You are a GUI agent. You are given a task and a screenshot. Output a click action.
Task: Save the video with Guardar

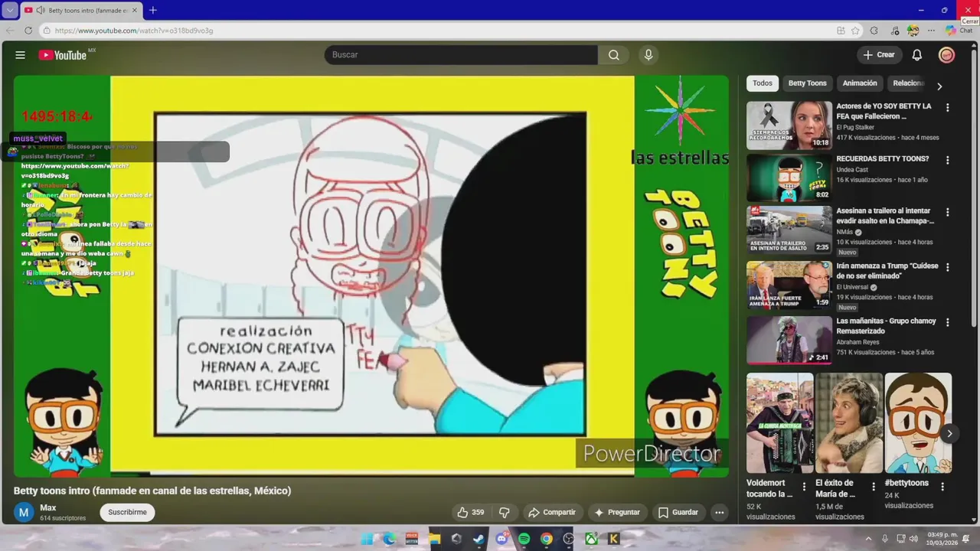click(x=678, y=513)
